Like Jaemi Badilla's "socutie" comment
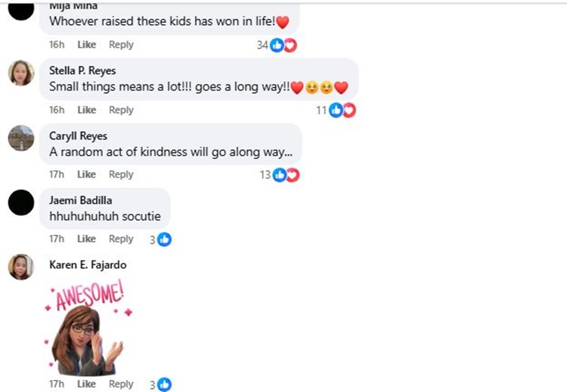 pyautogui.click(x=87, y=239)
